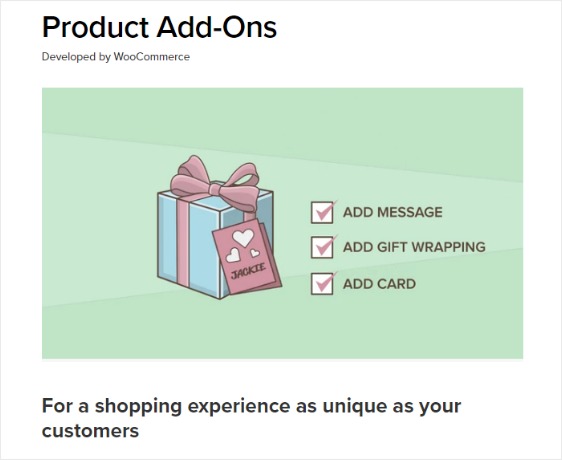Open the WooCommerce developer link
Image resolution: width=562 pixels, height=460 pixels.
click(x=152, y=57)
